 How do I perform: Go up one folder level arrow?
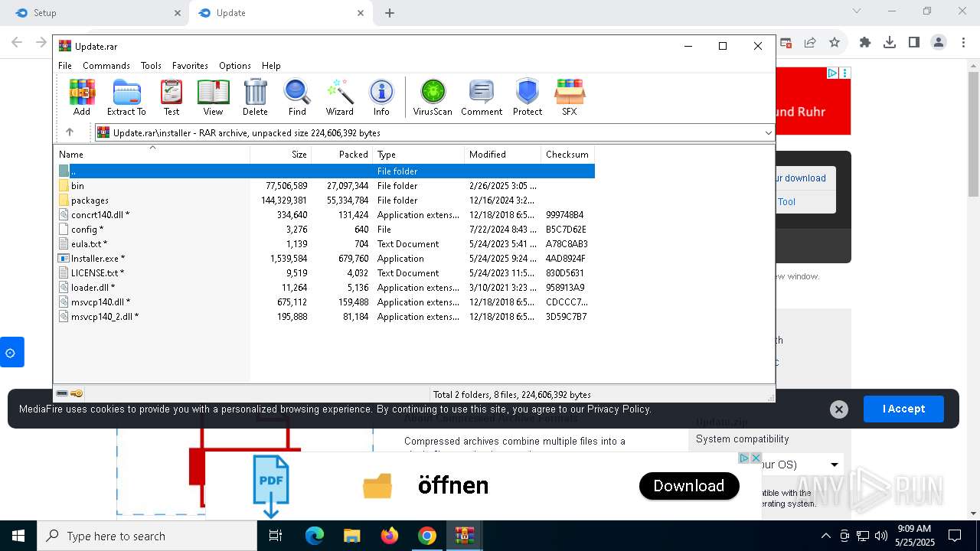[70, 132]
